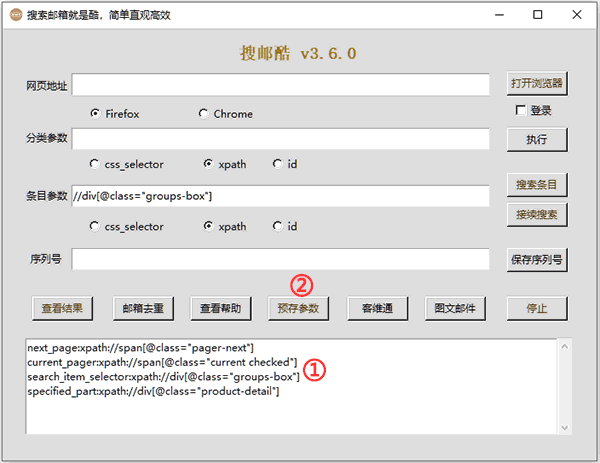600x463 pixels.
Task: Choose css_selector for 分类参数
Action: tap(96, 164)
